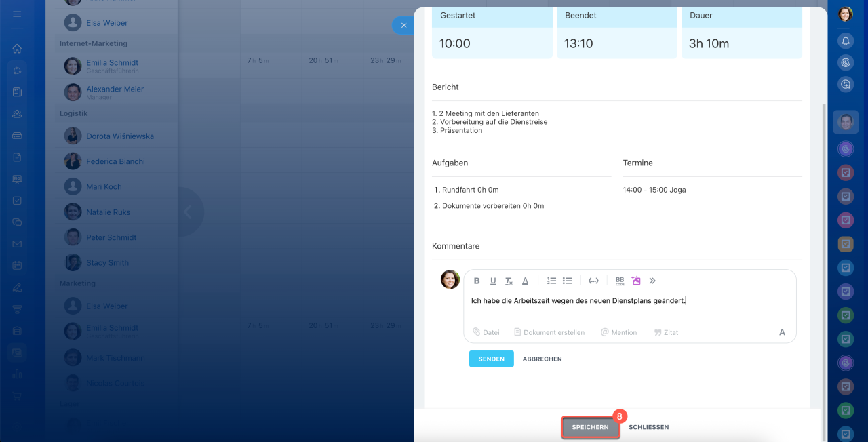The height and width of the screenshot is (442, 868).
Task: Open the mail envelope icon in sidebar
Action: pyautogui.click(x=17, y=244)
